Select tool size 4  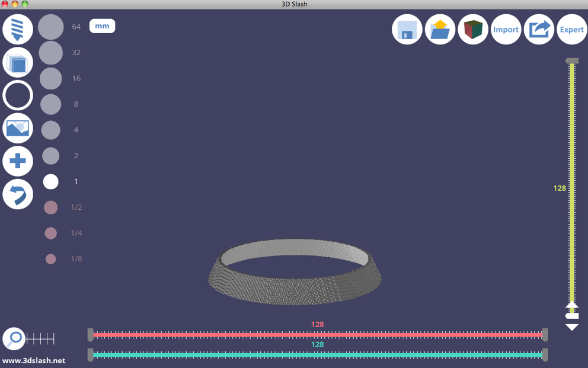[x=50, y=130]
